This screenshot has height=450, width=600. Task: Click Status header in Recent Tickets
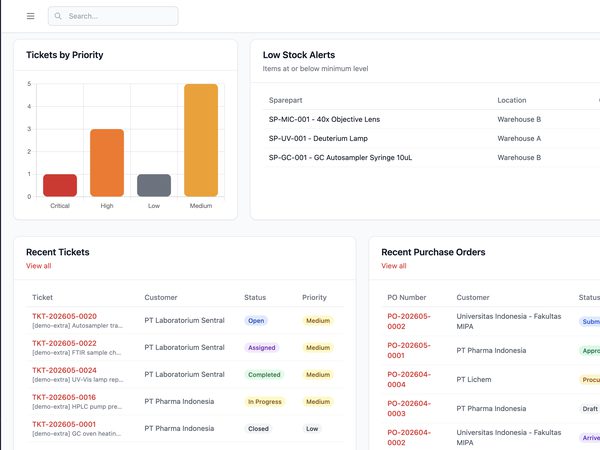coord(255,297)
